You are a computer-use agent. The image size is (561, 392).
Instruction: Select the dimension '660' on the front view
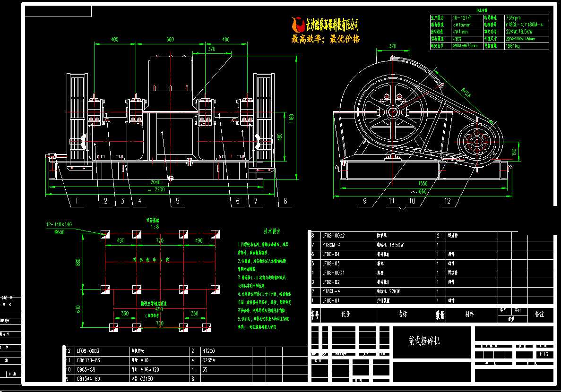[170, 39]
